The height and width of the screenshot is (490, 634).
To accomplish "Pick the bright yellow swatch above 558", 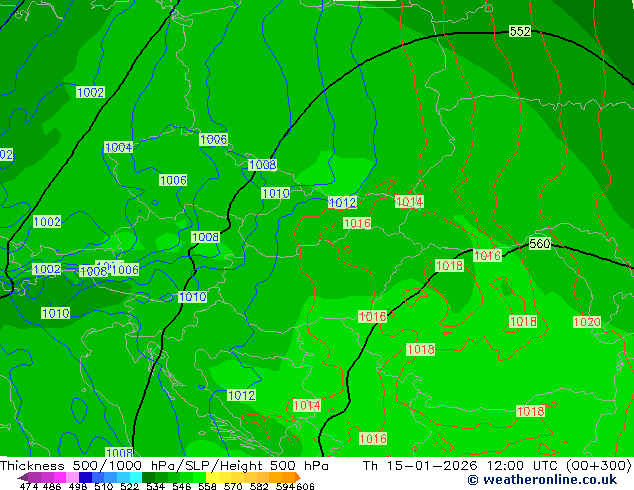I will pyautogui.click(x=212, y=477).
